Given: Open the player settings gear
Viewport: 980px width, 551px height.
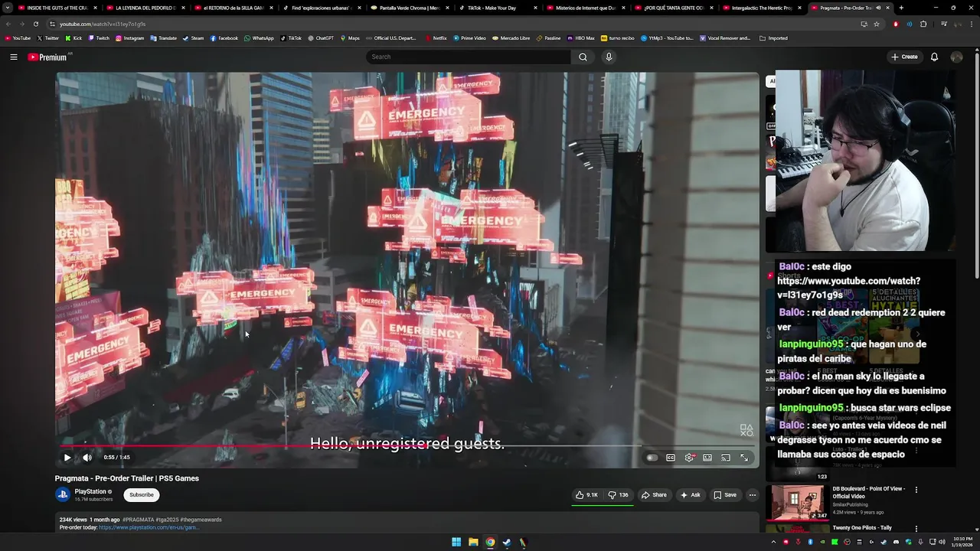Looking at the screenshot, I should 689,458.
